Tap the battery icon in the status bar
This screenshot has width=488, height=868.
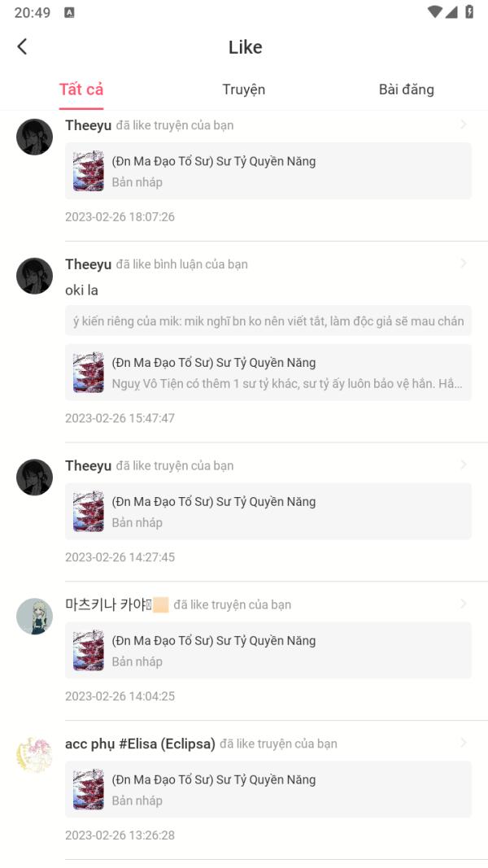[469, 11]
